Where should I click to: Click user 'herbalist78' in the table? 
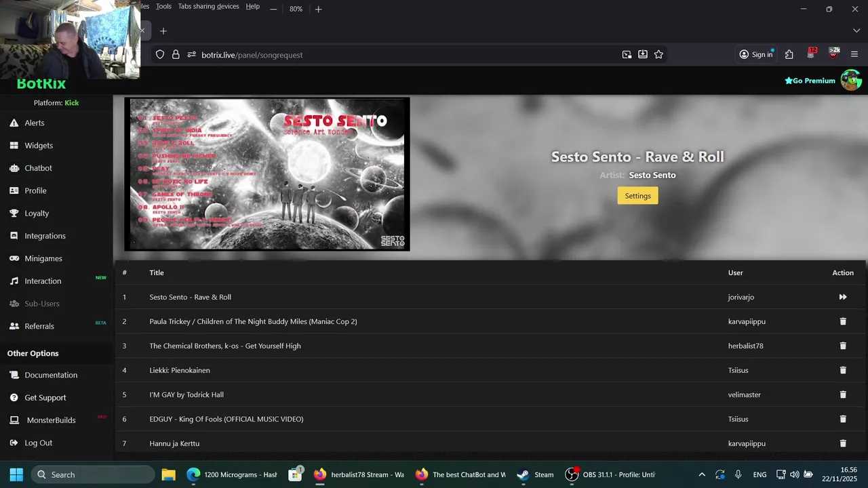tap(746, 346)
